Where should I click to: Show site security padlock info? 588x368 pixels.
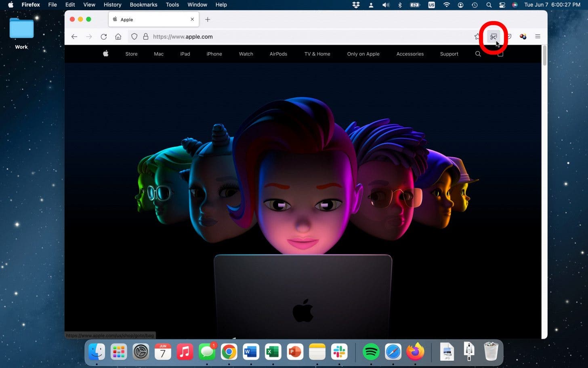[x=146, y=37]
